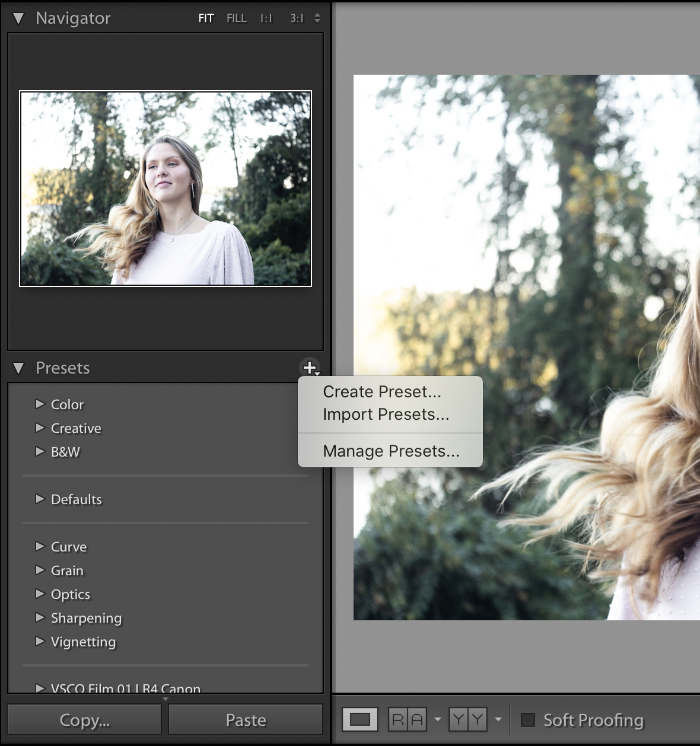Screen dimensions: 700x746
Task: Open Reference view dropdown arrow
Action: [x=438, y=719]
